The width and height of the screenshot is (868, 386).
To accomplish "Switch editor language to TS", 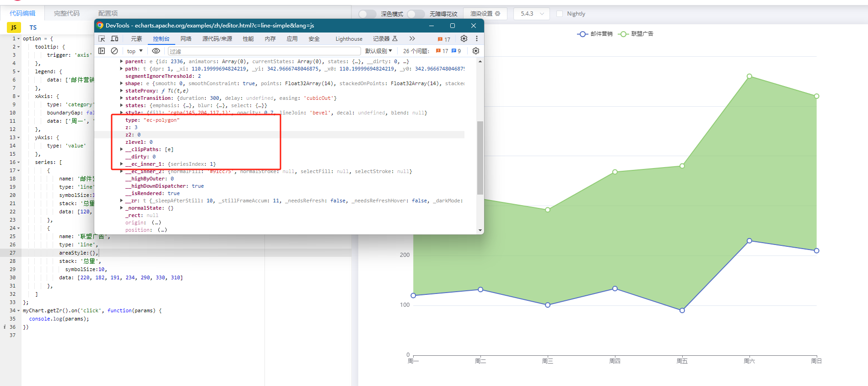I will coord(33,27).
